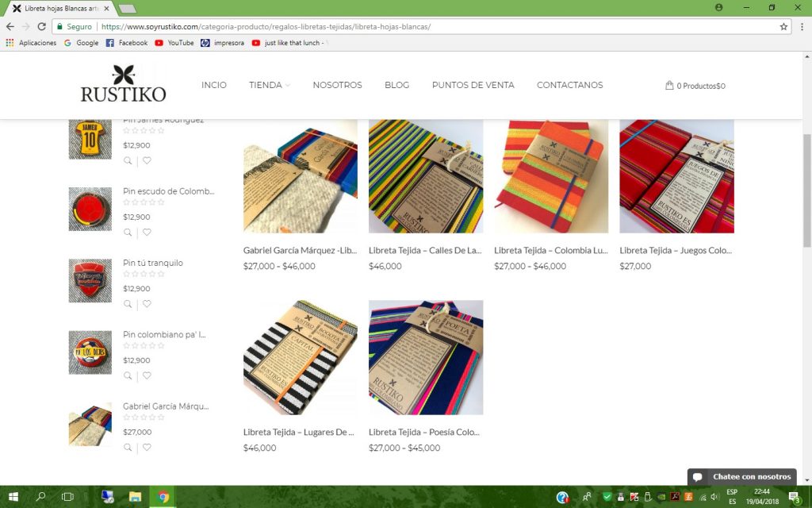Viewport: 812px width, 508px height.
Task: Rate Pin tú tranquilo with its stars
Action: pyautogui.click(x=144, y=274)
